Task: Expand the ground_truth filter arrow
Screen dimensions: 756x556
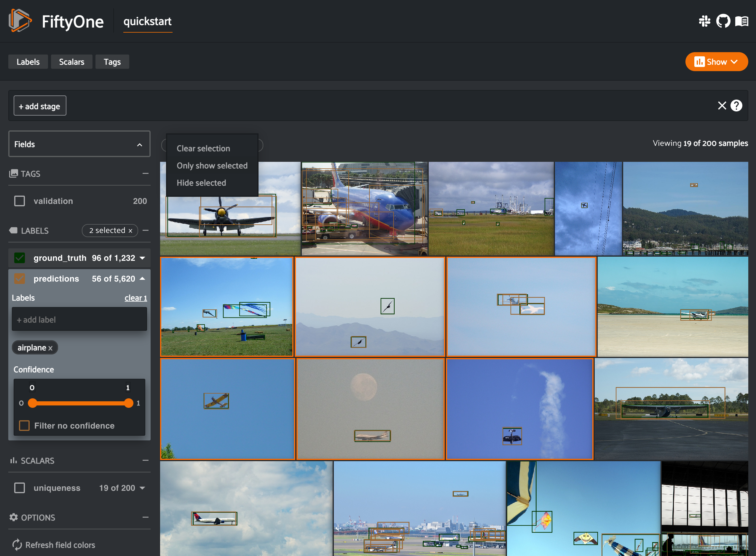Action: (x=142, y=258)
